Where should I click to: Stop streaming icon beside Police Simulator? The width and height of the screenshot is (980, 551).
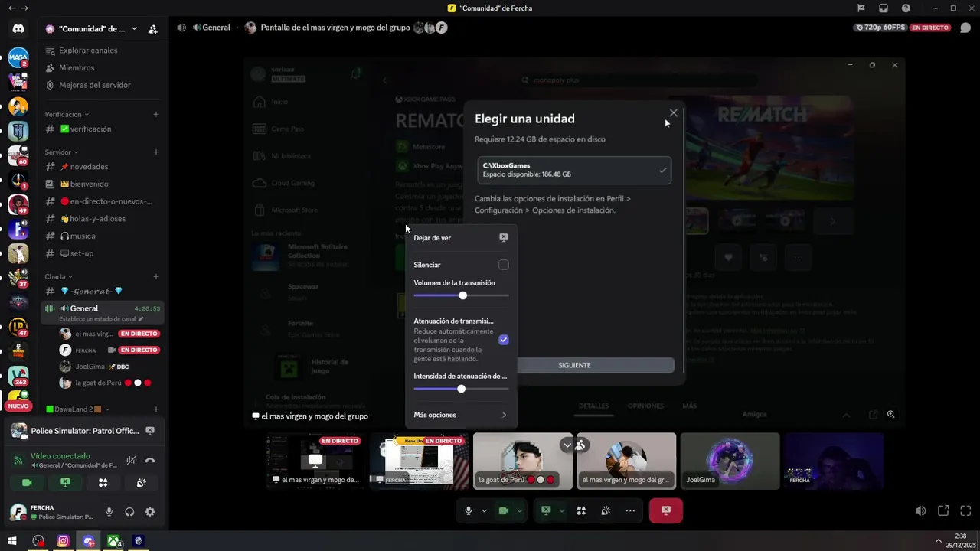coord(150,431)
